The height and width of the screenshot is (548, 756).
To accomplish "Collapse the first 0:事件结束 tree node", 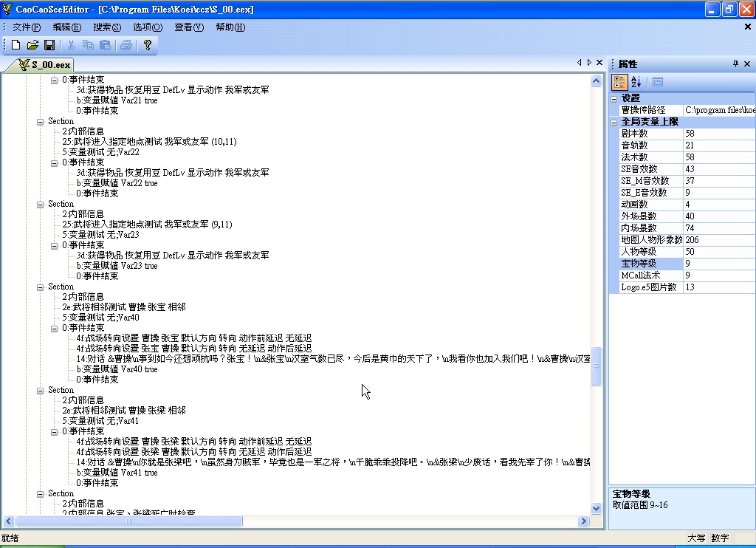I will tap(54, 80).
